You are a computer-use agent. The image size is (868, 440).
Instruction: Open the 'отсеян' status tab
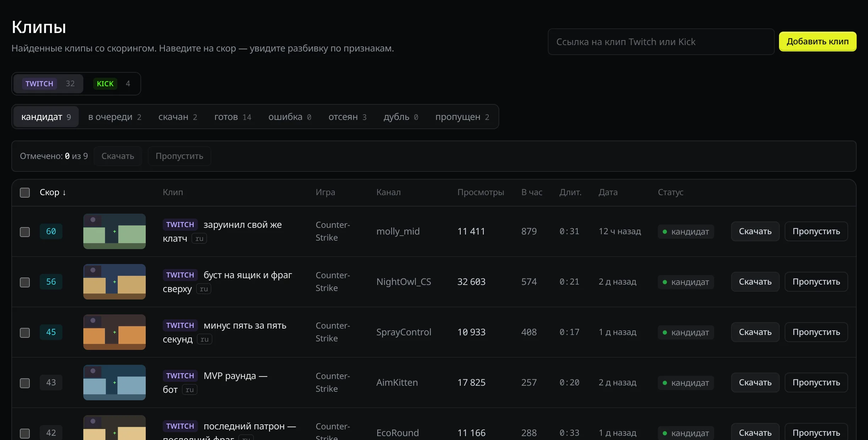(x=347, y=117)
